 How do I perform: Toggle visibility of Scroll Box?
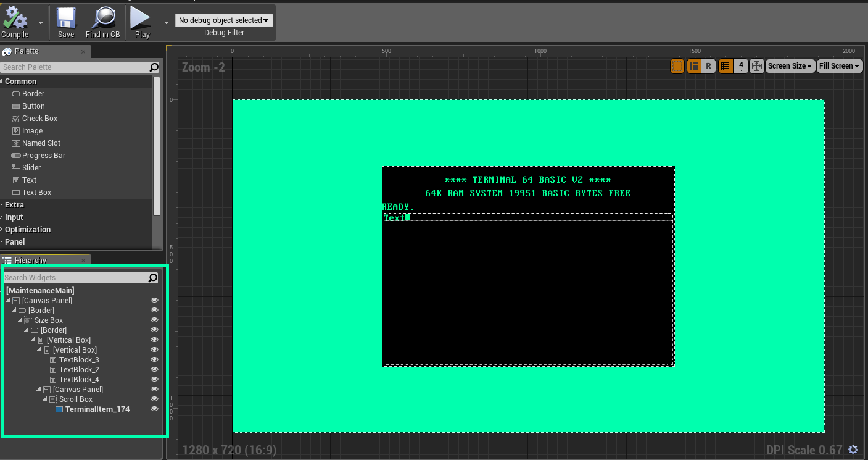point(154,399)
